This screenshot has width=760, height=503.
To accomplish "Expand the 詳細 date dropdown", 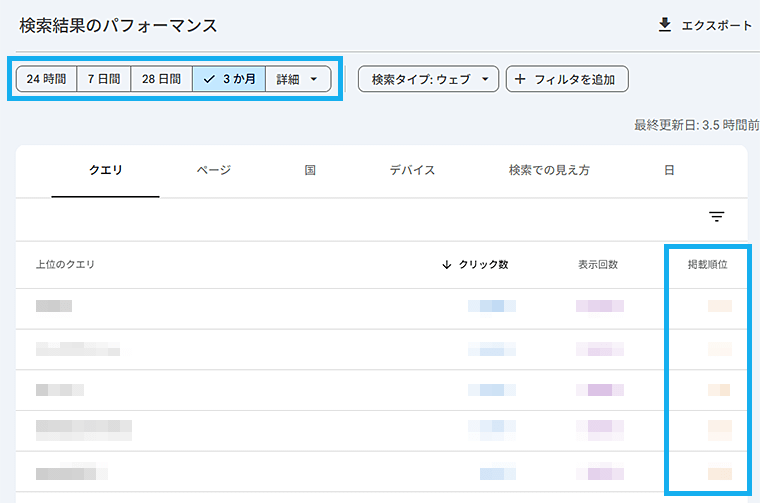I will coord(298,79).
